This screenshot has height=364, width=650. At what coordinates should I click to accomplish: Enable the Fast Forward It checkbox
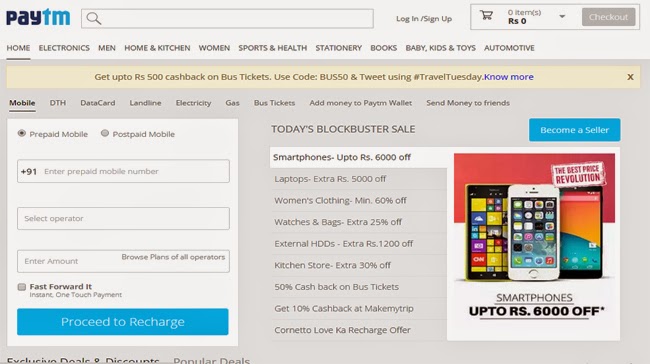pyautogui.click(x=22, y=286)
